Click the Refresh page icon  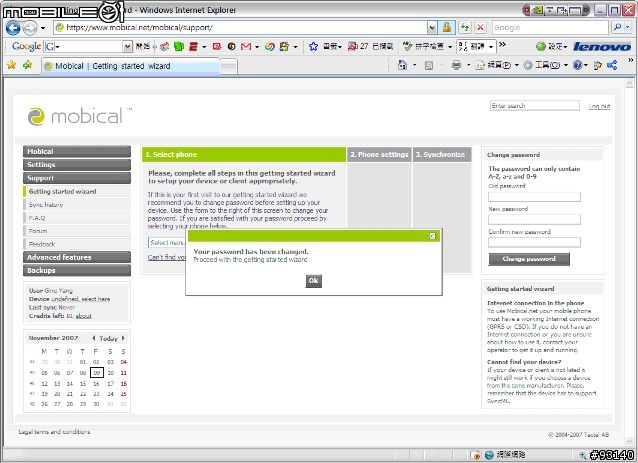click(465, 28)
